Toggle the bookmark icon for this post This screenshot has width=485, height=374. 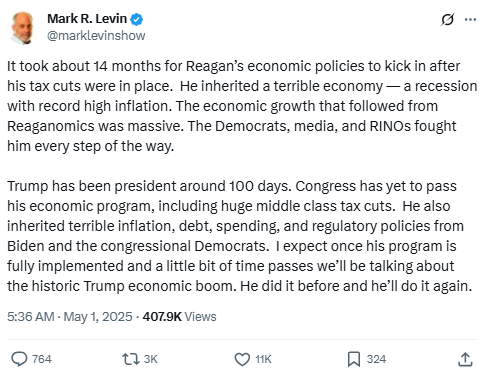(x=354, y=359)
